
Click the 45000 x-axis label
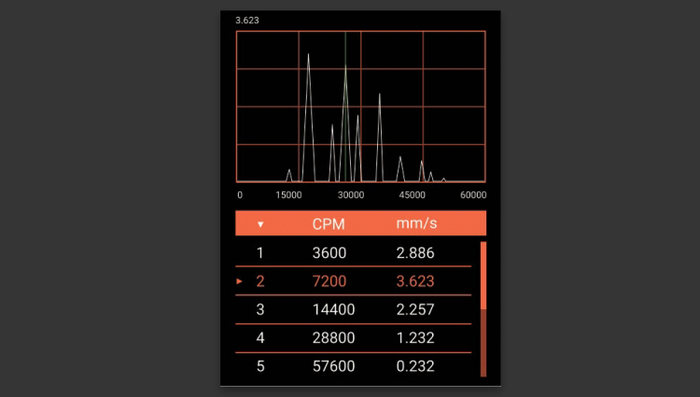click(x=412, y=195)
